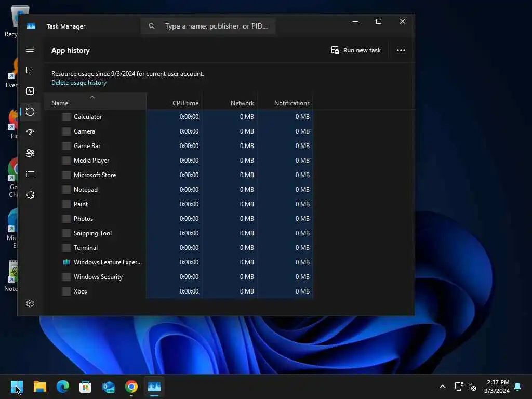Select the Snipping Tool row
Viewport: 532px width, 399px height.
pyautogui.click(x=179, y=233)
